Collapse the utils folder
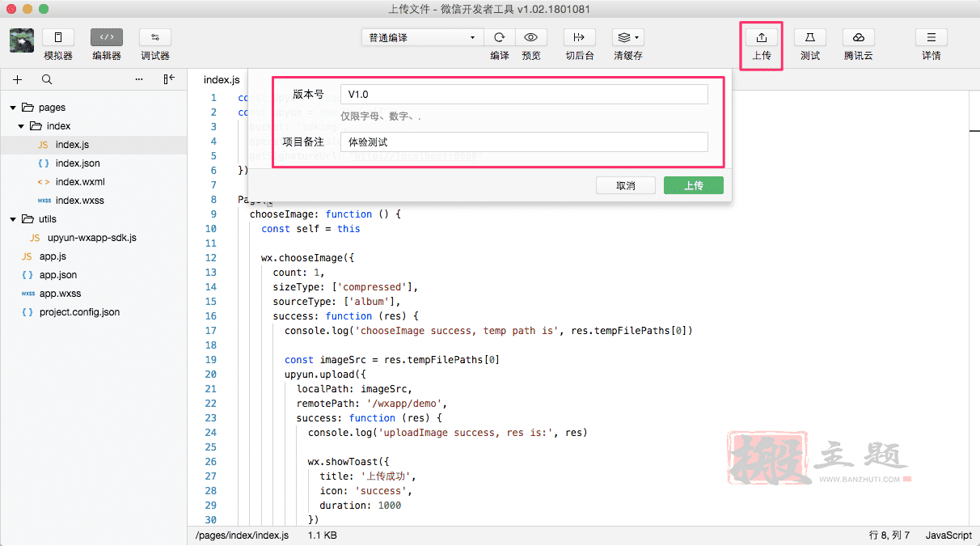The height and width of the screenshot is (546, 980). click(x=14, y=219)
